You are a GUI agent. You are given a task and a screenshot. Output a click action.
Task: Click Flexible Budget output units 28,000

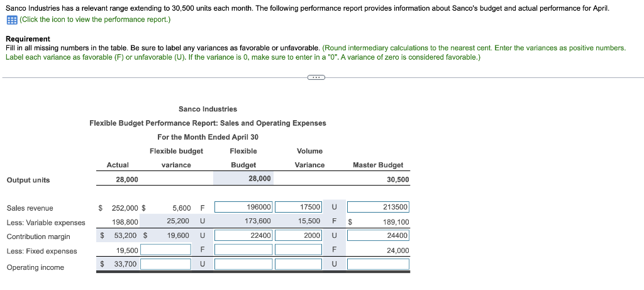pos(260,178)
